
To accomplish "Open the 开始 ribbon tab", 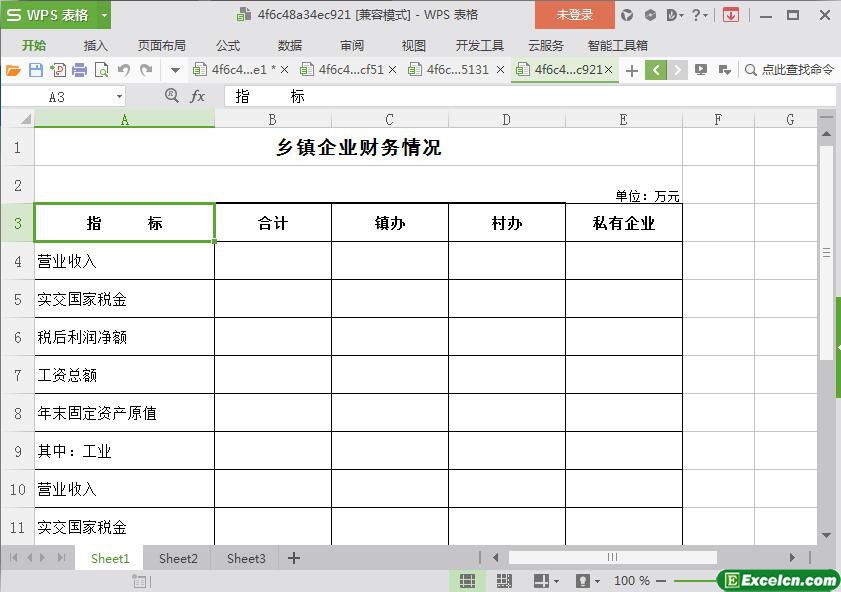I will [34, 46].
